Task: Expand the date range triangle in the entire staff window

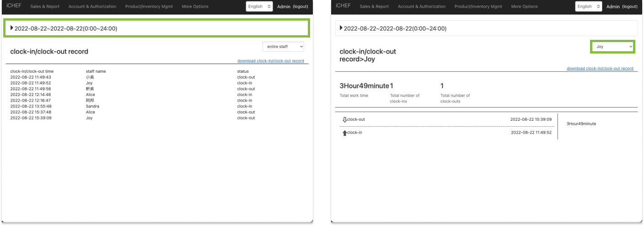Action: pos(12,28)
